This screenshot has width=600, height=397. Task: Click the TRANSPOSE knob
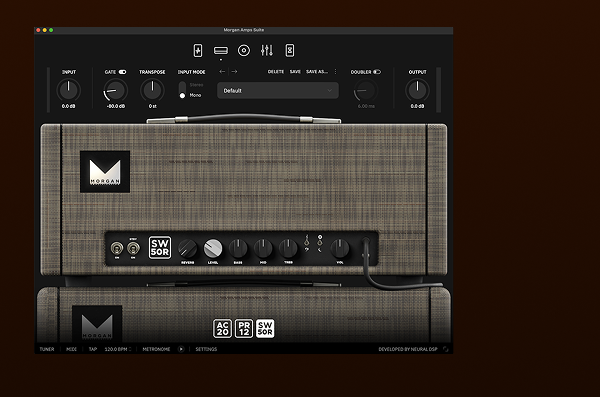152,90
